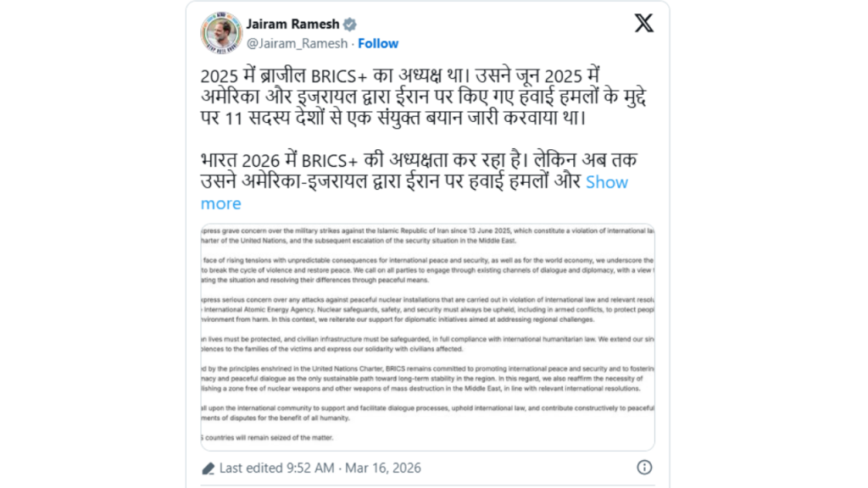Viewport: 868px width, 488px height.
Task: Click the line 'countries will remain seized of the matter'
Action: [x=269, y=438]
